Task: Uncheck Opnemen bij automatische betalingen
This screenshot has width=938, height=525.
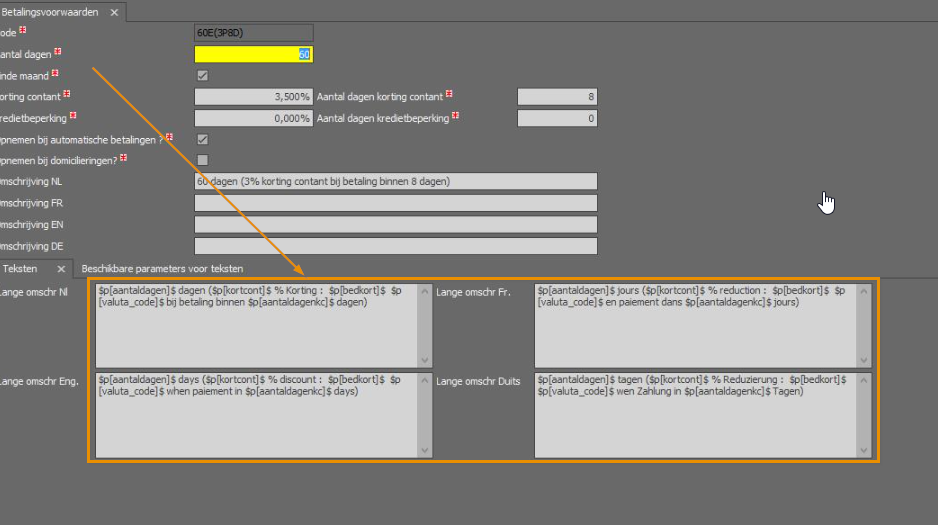Action: click(203, 139)
